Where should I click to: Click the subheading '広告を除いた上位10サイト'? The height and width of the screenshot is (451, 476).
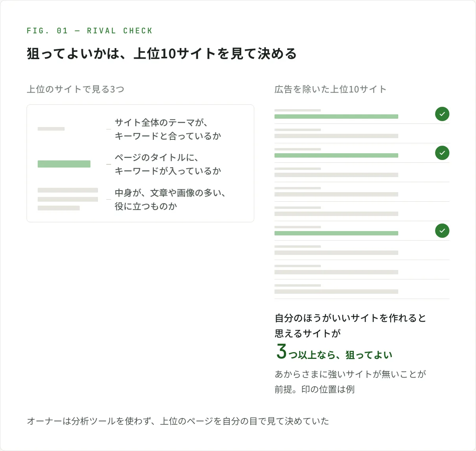[330, 89]
